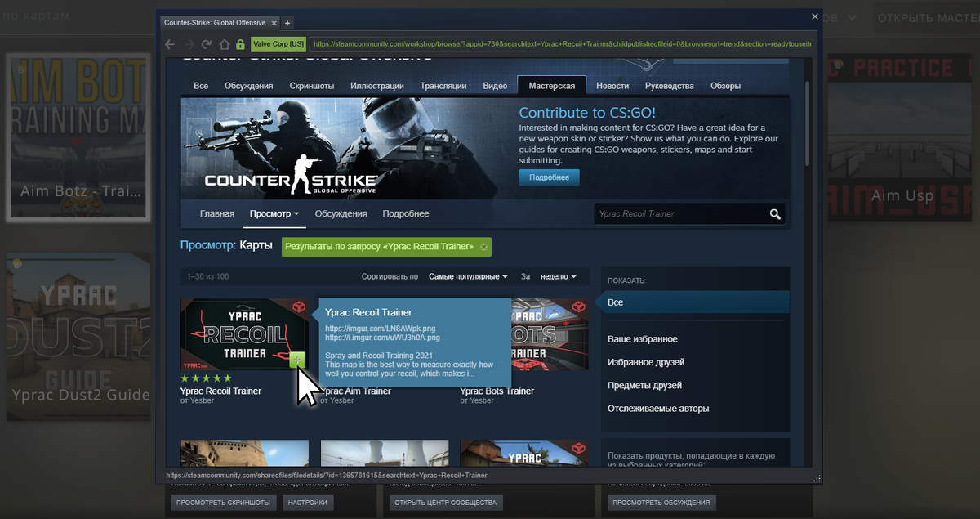Viewport: 980px width, 519px height.
Task: Click the home icon in the browser toolbar
Action: coord(225,43)
